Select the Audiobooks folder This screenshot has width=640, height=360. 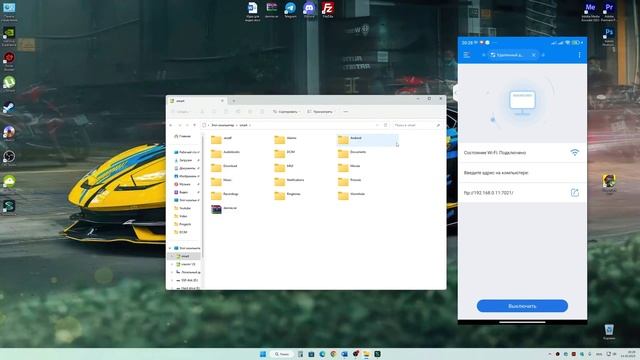tap(226, 153)
